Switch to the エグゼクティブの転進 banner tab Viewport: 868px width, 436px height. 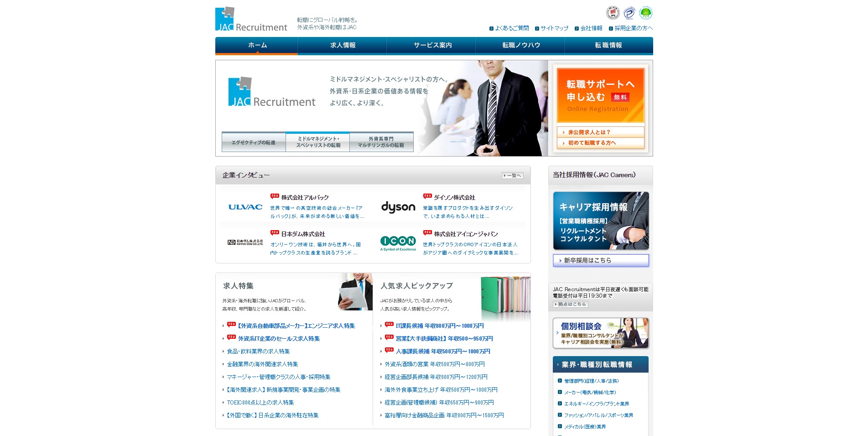click(x=254, y=142)
